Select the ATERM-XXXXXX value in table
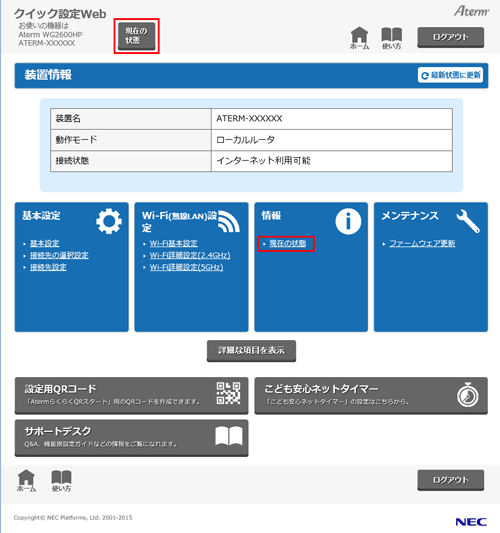The image size is (500, 533). click(x=249, y=119)
